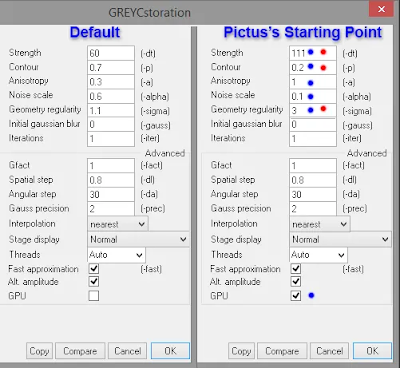This screenshot has height=368, width=400.
Task: Click Iterations field in Pictus's panel
Action: 313,139
